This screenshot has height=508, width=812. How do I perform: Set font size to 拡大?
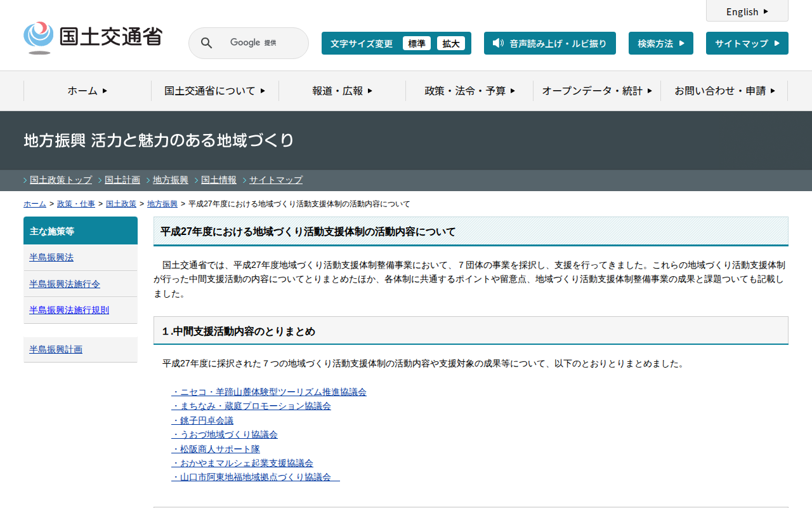pyautogui.click(x=451, y=43)
